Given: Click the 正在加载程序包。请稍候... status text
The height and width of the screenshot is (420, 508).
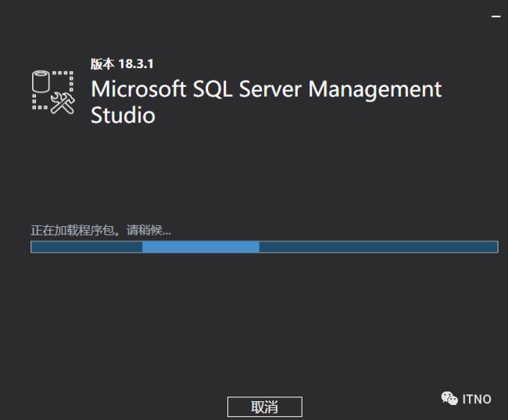Looking at the screenshot, I should click(101, 230).
